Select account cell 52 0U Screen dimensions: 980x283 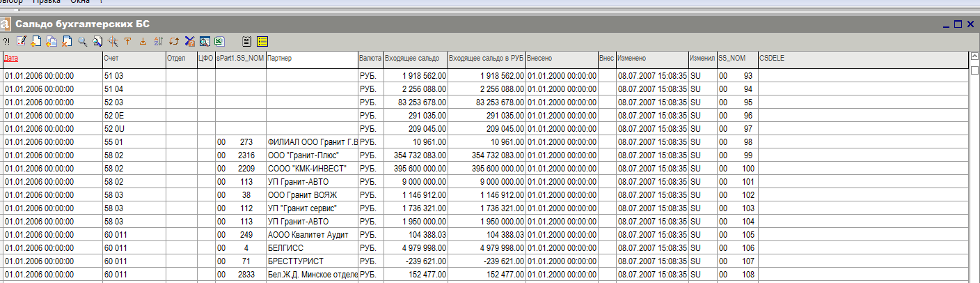tap(134, 128)
